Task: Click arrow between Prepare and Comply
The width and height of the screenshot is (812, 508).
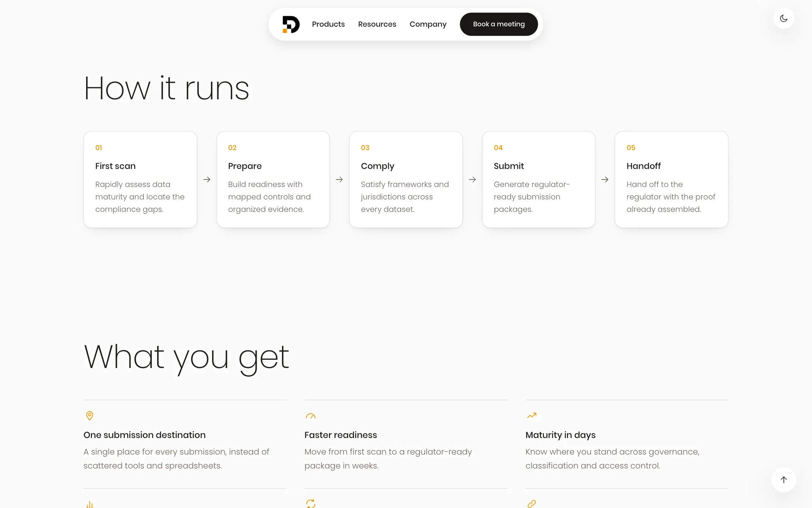Action: 339,179
